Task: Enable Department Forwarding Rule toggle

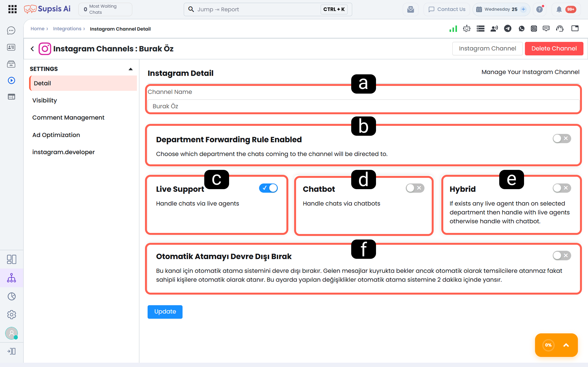Action: pyautogui.click(x=562, y=138)
